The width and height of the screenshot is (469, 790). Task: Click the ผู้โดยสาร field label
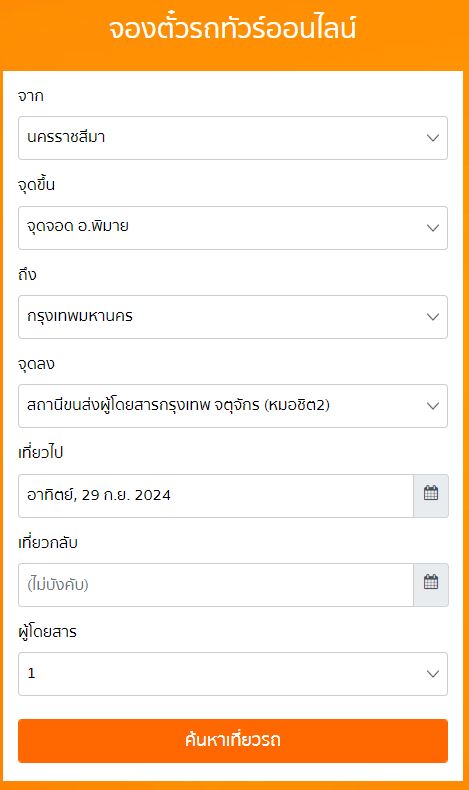(x=47, y=631)
